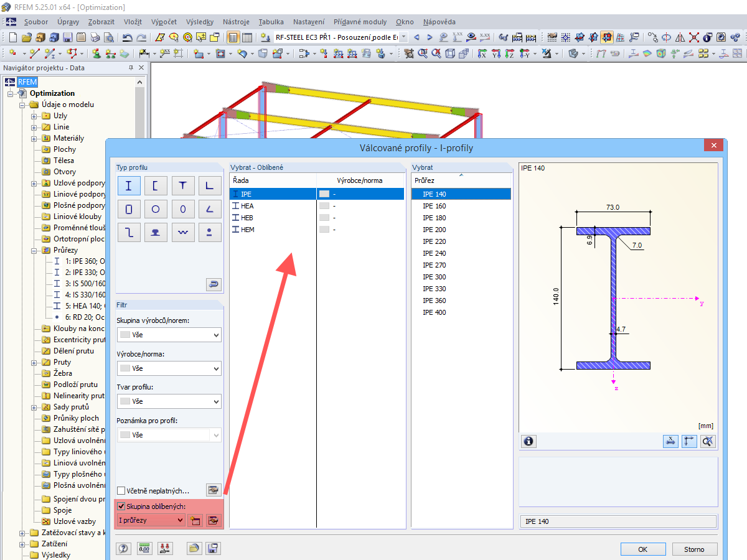Open the Skupina výrobců/norem dropdown
This screenshot has height=560, width=747.
(169, 335)
